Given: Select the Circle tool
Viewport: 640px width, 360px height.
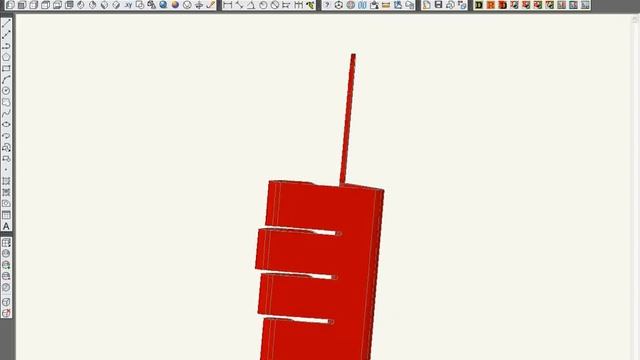Looking at the screenshot, I should (6, 91).
